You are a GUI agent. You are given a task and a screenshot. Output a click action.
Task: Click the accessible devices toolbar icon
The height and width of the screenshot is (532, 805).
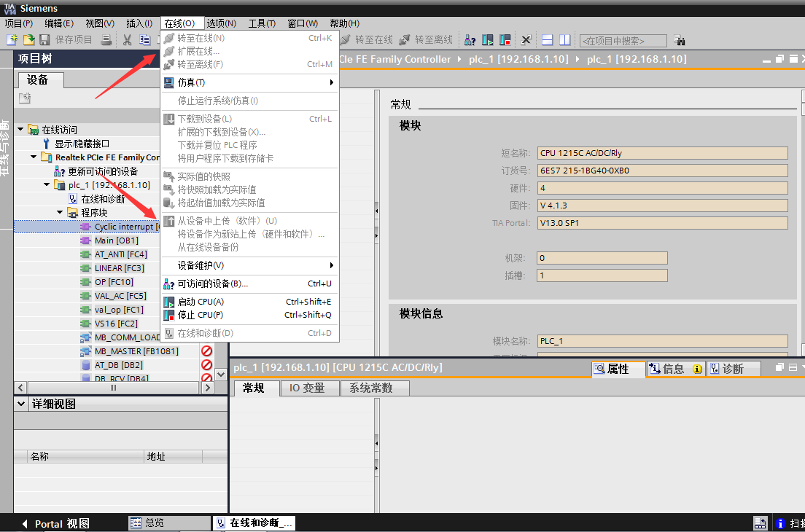(470, 40)
